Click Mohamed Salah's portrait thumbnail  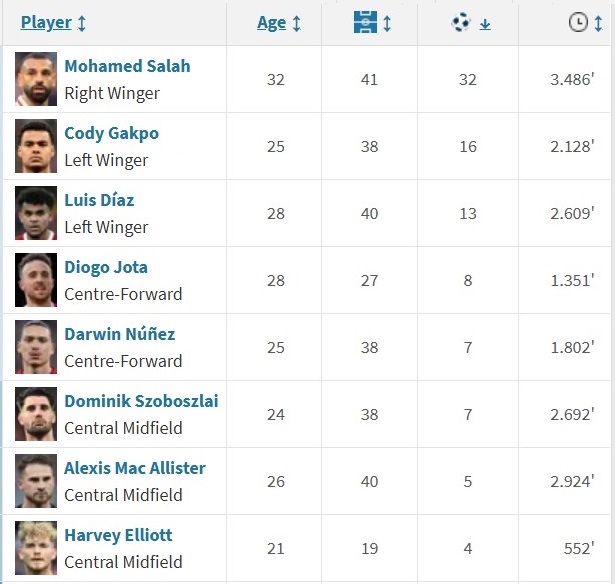point(36,79)
